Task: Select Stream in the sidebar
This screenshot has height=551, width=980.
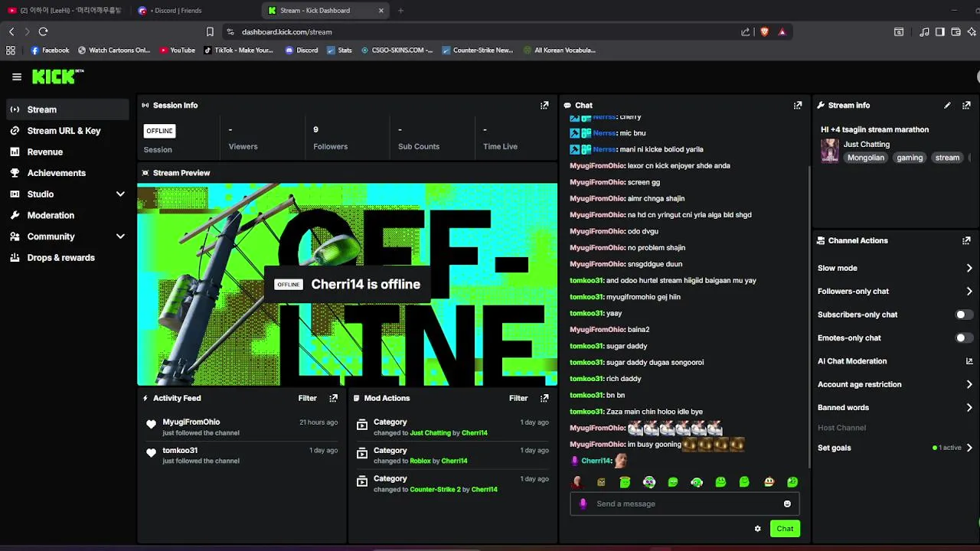Action: (67, 109)
